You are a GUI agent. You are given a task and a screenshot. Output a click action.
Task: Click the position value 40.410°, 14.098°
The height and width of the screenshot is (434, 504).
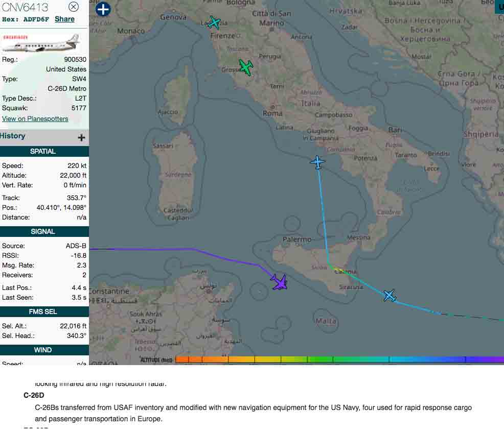(61, 208)
